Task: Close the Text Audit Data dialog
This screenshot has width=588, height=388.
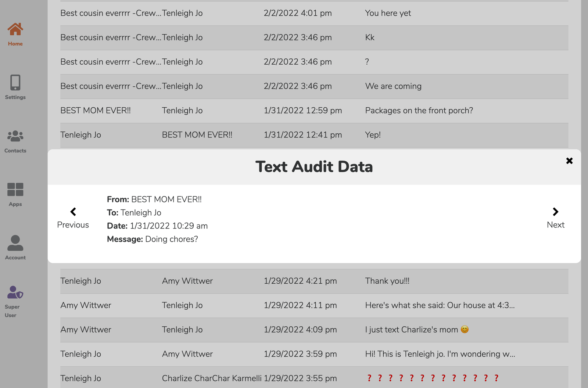Action: click(569, 161)
